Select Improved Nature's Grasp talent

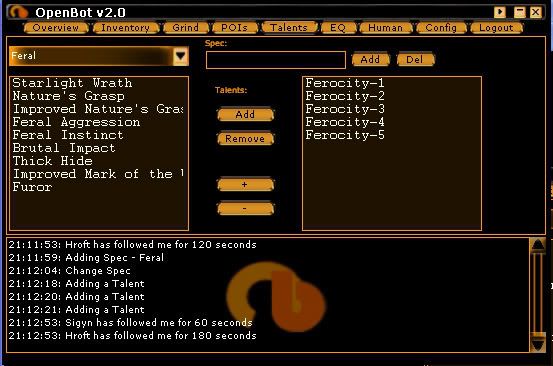point(98,109)
